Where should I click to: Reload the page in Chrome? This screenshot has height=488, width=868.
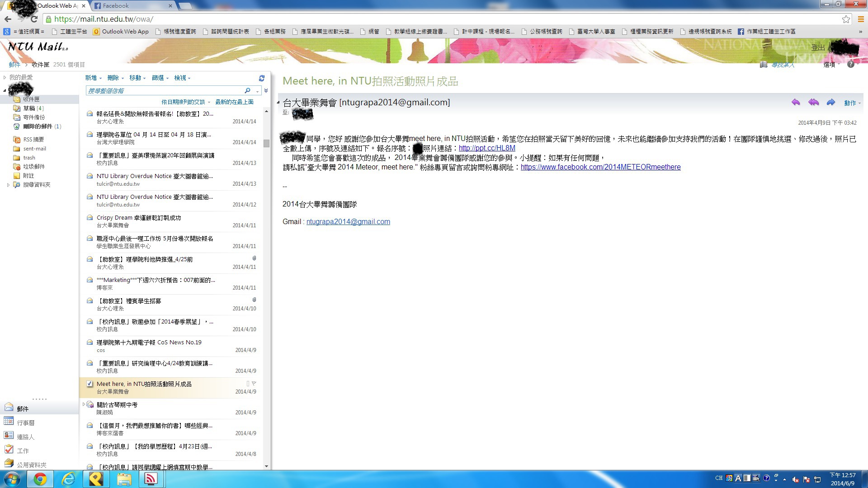point(34,19)
